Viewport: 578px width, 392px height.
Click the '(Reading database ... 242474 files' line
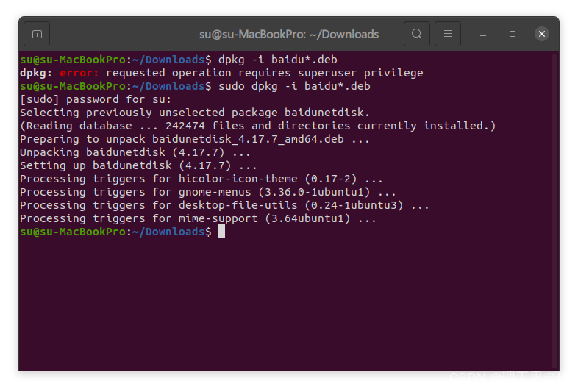[x=257, y=126]
